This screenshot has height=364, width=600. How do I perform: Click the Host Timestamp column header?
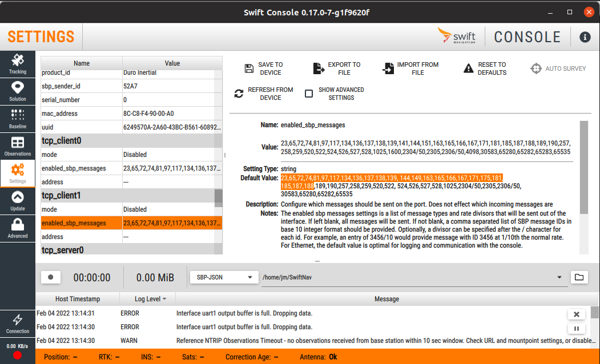click(x=78, y=299)
